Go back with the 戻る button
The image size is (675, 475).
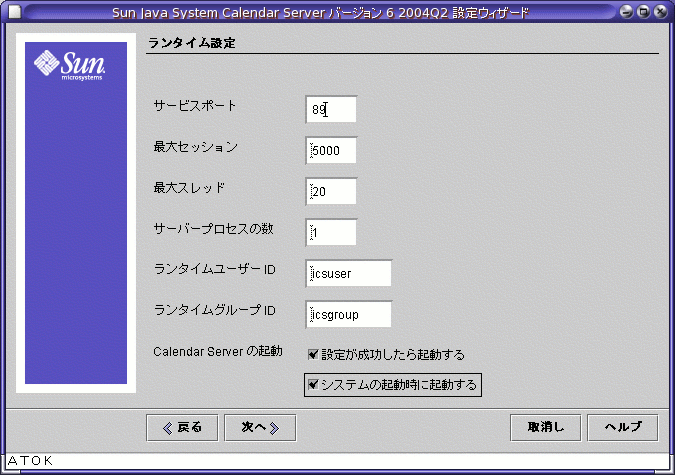182,428
